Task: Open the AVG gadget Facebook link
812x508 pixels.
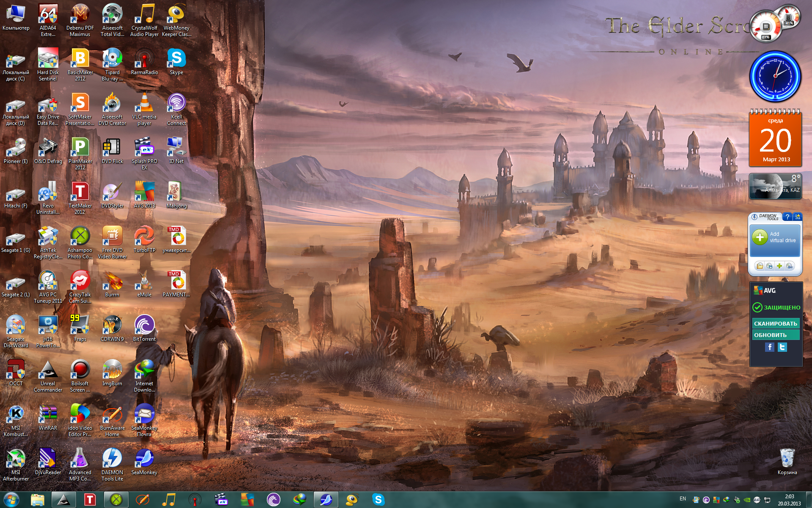Action: coord(770,348)
